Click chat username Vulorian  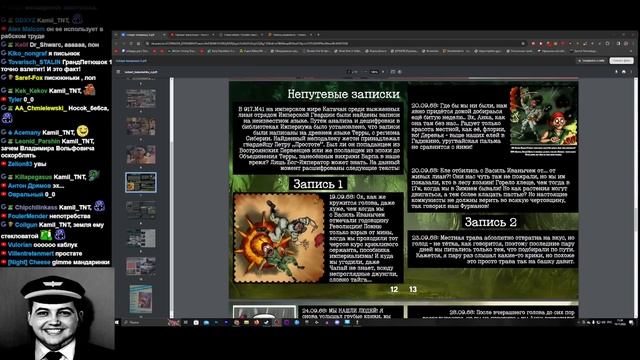click(x=20, y=245)
